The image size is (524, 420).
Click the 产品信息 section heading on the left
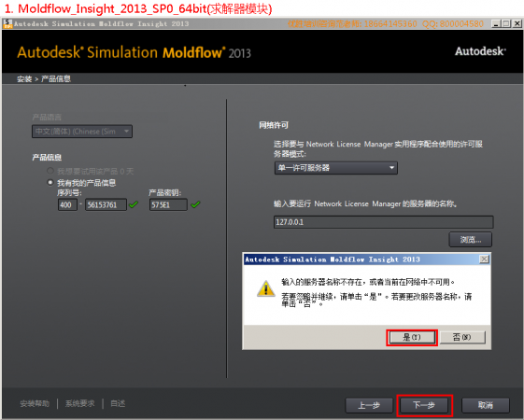(47, 158)
